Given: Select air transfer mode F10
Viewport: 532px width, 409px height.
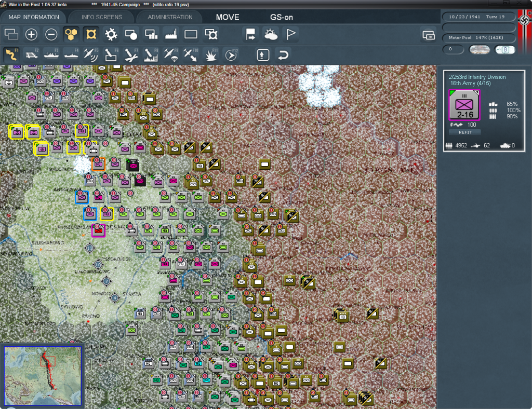Looking at the screenshot, I should click(x=191, y=54).
